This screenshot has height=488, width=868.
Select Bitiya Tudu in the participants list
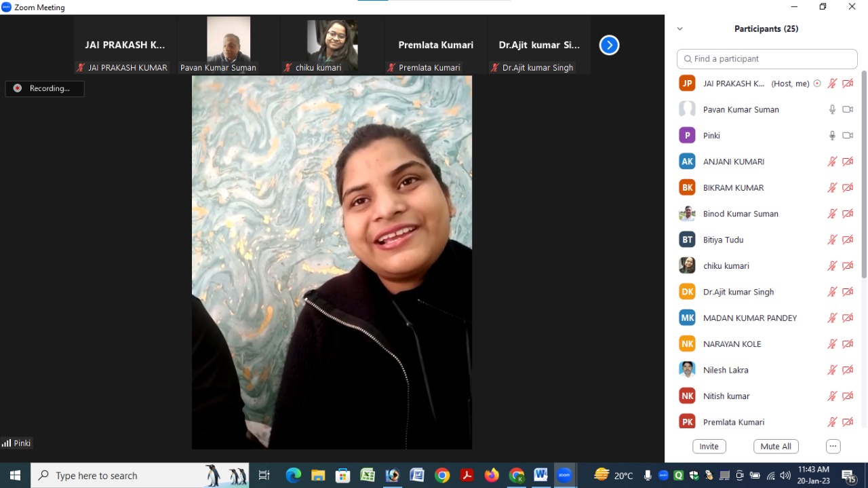pyautogui.click(x=723, y=240)
